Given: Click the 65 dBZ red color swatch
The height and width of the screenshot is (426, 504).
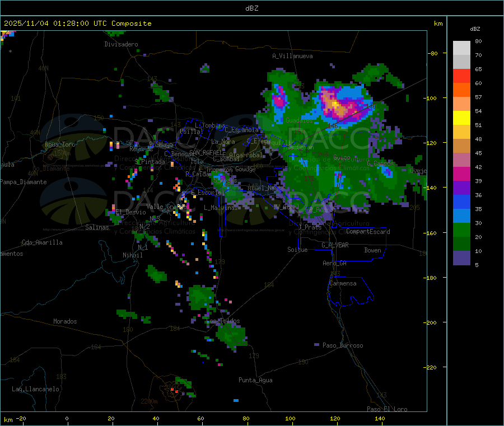Looking at the screenshot, I should [461, 76].
